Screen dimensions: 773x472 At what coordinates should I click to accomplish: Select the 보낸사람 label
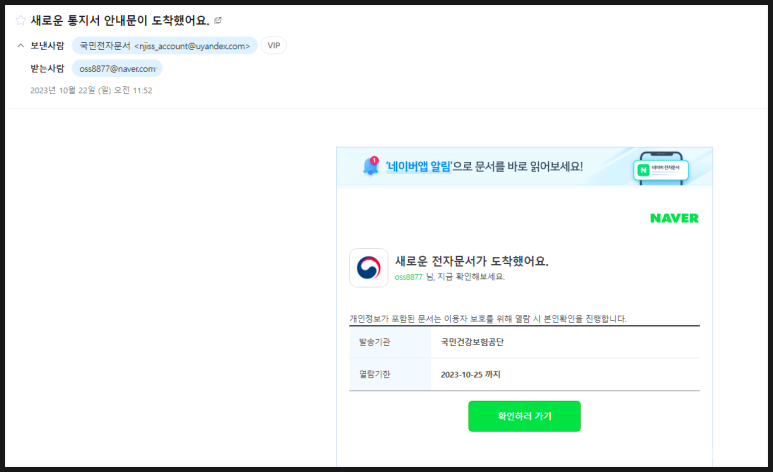(x=47, y=45)
